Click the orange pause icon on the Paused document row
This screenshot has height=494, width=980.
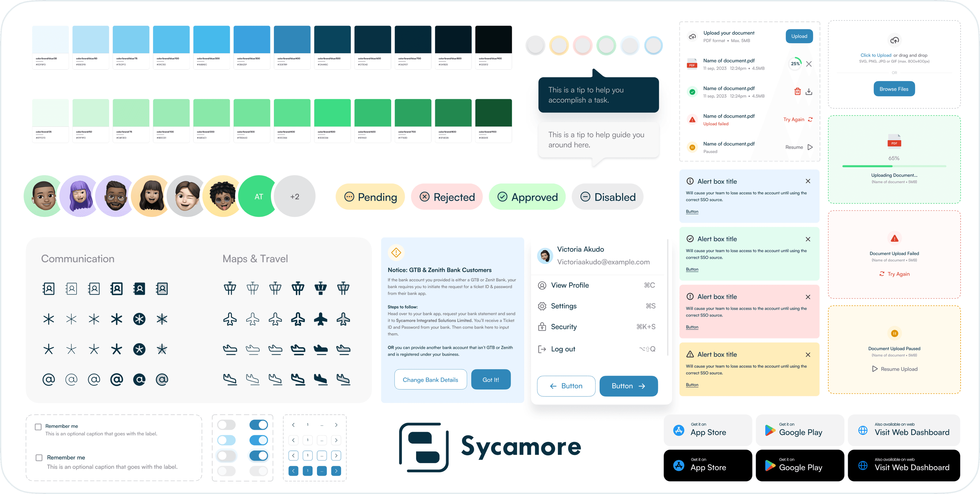pos(692,147)
